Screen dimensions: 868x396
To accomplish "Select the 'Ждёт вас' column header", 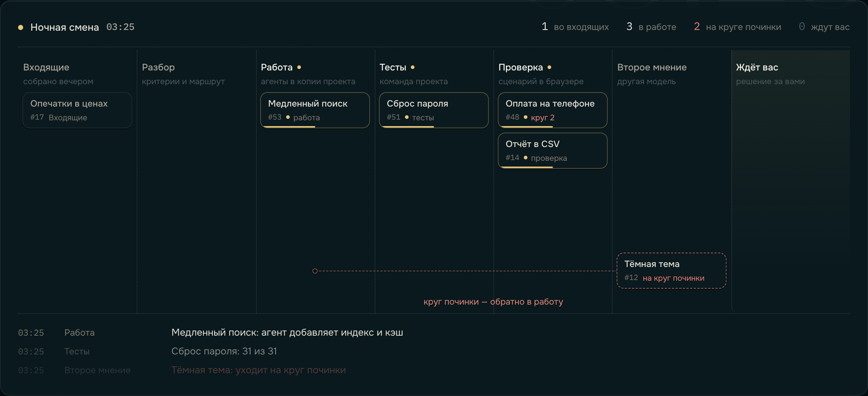I will [757, 67].
